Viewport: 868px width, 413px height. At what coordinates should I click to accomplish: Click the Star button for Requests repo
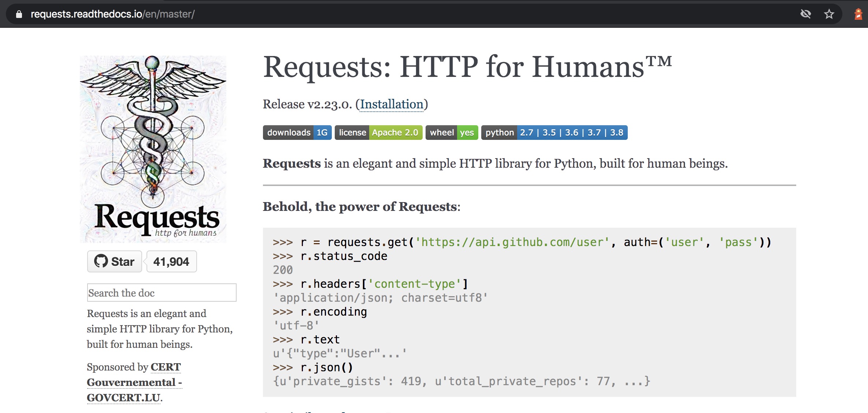114,261
